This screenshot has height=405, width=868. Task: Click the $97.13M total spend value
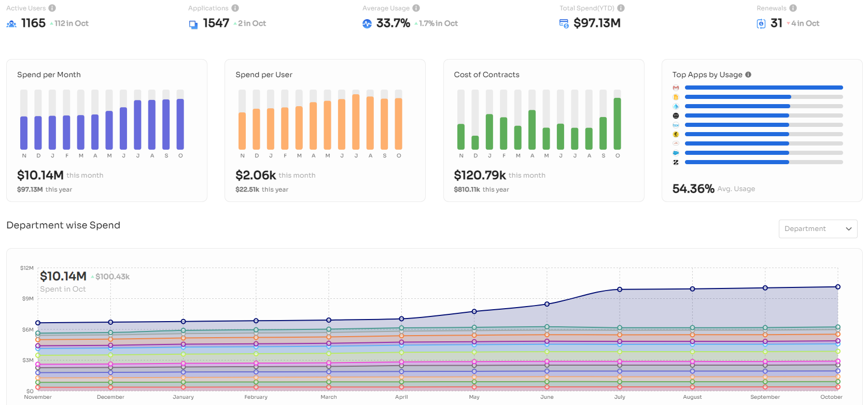[x=597, y=23]
